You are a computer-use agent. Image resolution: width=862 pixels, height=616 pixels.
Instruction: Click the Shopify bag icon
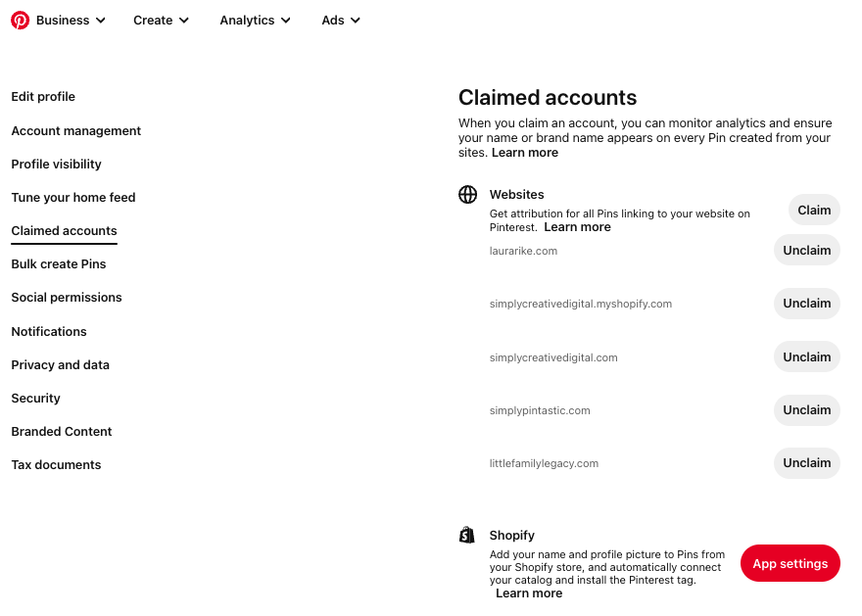click(x=467, y=535)
